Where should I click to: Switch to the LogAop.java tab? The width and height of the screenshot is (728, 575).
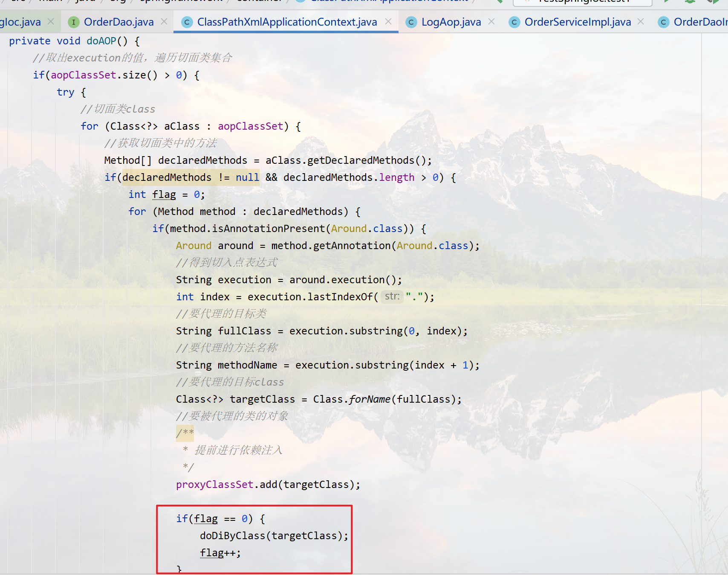(x=451, y=22)
